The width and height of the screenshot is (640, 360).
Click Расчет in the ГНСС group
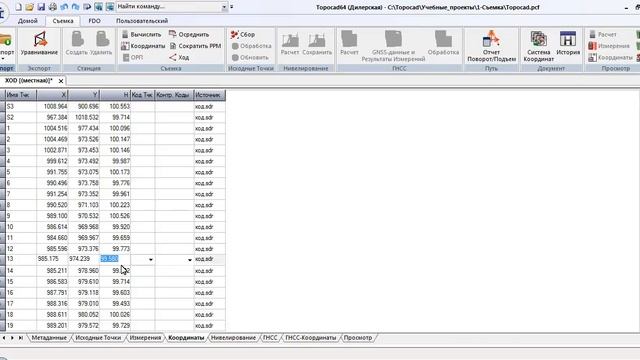[x=349, y=43]
